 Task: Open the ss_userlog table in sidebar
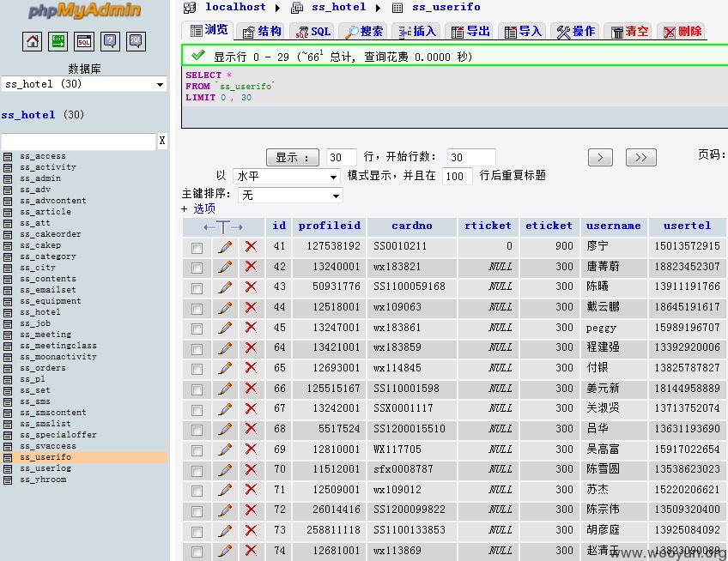coord(45,468)
